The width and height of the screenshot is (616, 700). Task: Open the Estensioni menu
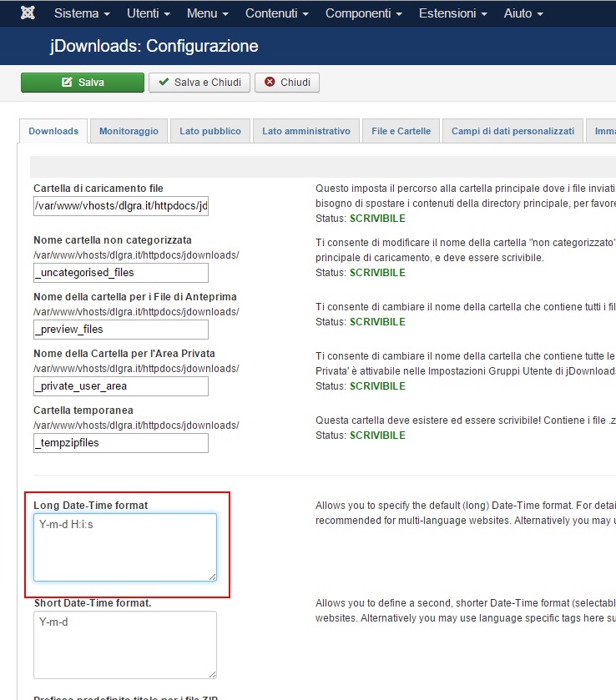453,13
